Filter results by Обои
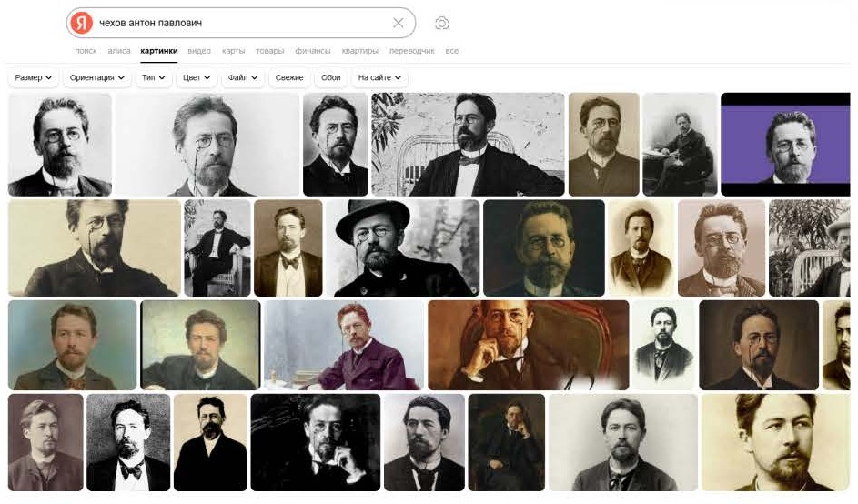Screen dimensions: 858x504 tap(330, 77)
